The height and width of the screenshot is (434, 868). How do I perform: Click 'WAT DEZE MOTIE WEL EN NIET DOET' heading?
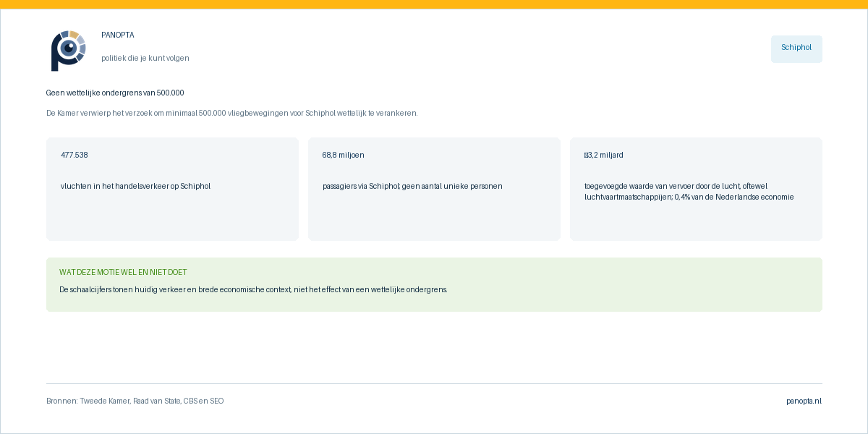123,272
